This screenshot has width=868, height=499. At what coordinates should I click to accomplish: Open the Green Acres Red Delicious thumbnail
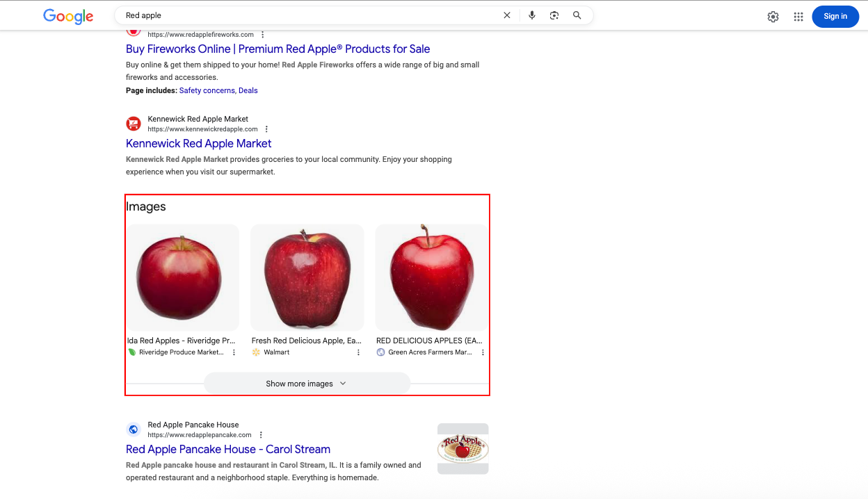click(432, 277)
